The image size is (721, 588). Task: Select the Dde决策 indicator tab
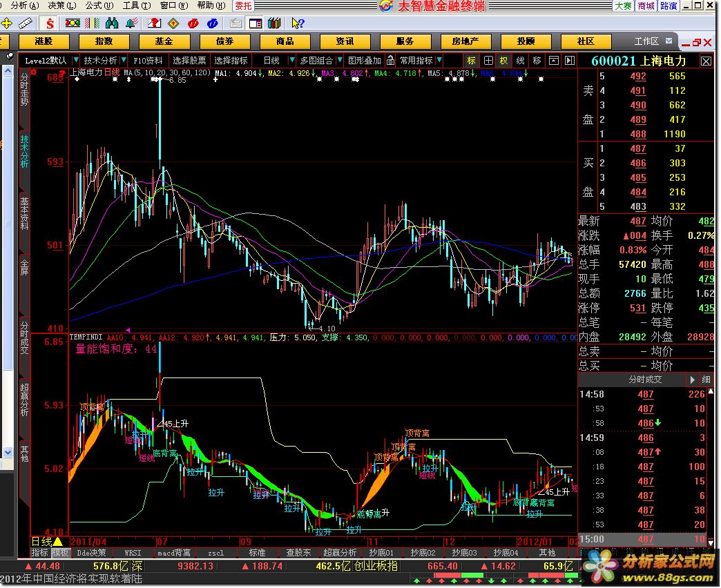(x=91, y=553)
